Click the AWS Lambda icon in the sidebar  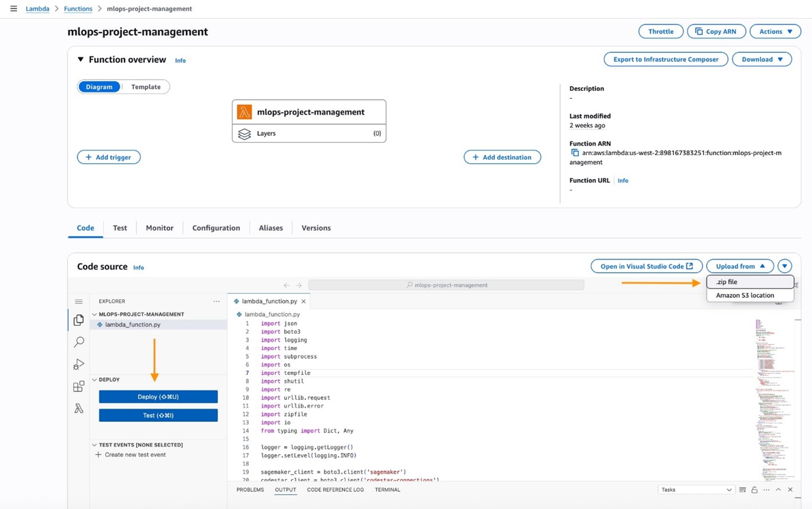79,408
